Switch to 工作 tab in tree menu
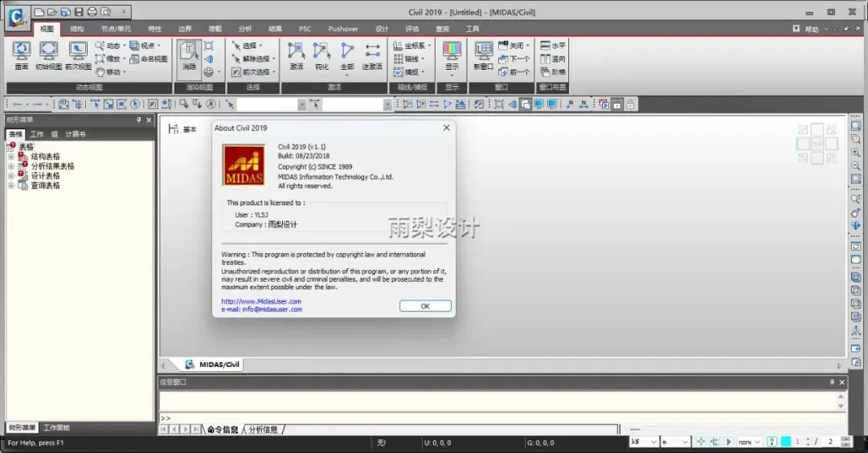This screenshot has height=453, width=868. (36, 134)
